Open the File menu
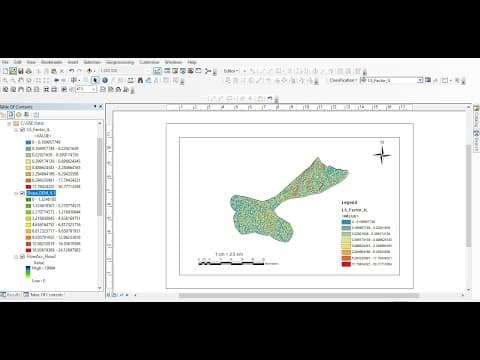The height and width of the screenshot is (360, 480). click(5, 62)
